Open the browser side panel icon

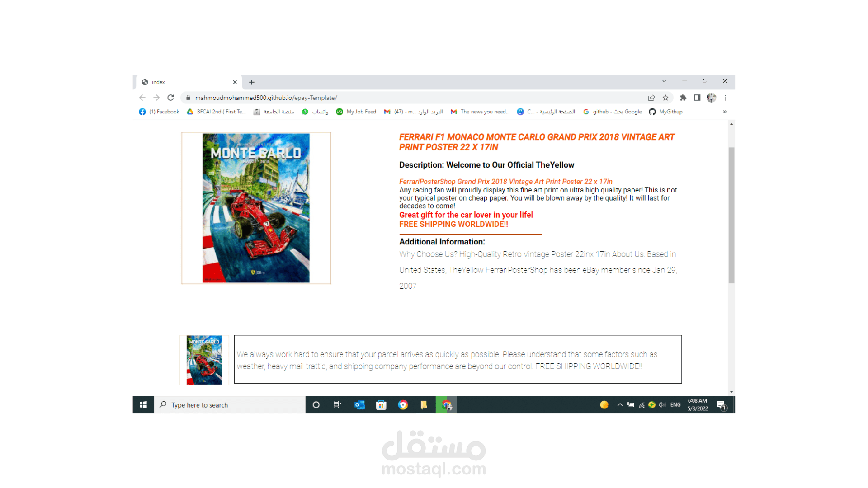pos(697,98)
